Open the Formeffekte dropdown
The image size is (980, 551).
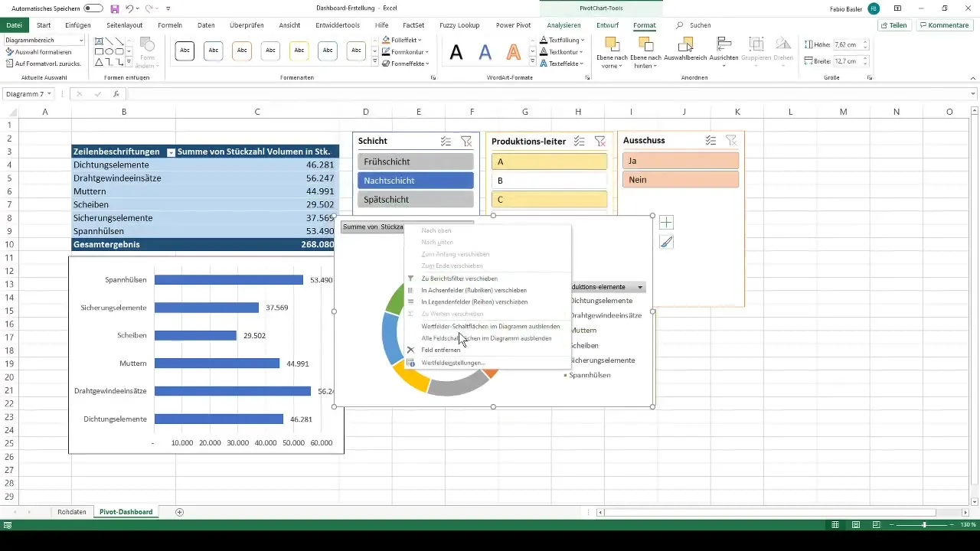click(407, 64)
